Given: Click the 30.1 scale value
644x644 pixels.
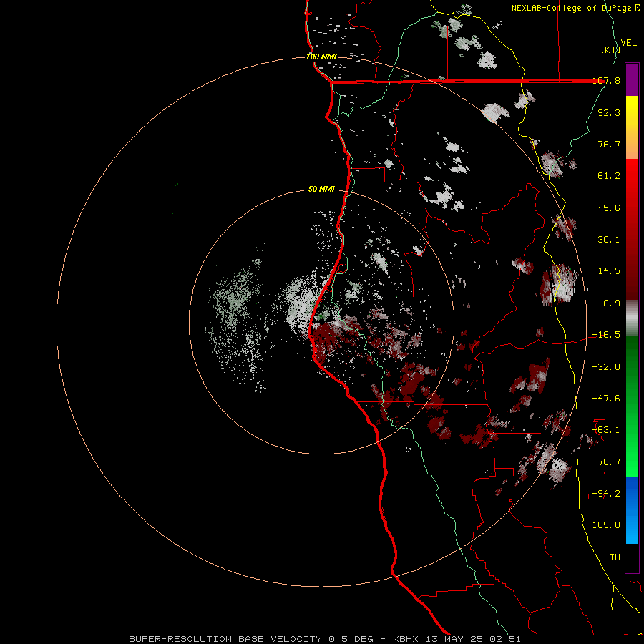Looking at the screenshot, I should point(609,240).
